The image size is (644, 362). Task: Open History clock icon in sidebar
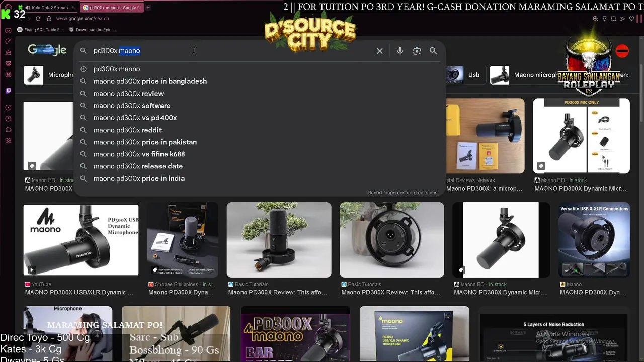8,119
